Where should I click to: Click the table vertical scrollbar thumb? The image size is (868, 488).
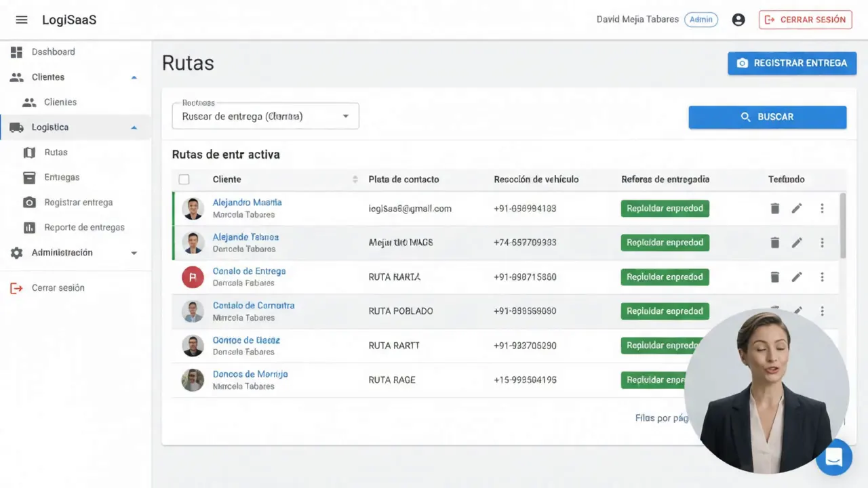(843, 226)
